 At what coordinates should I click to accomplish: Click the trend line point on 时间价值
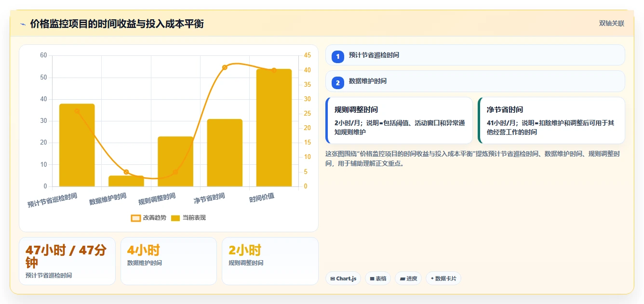(274, 70)
